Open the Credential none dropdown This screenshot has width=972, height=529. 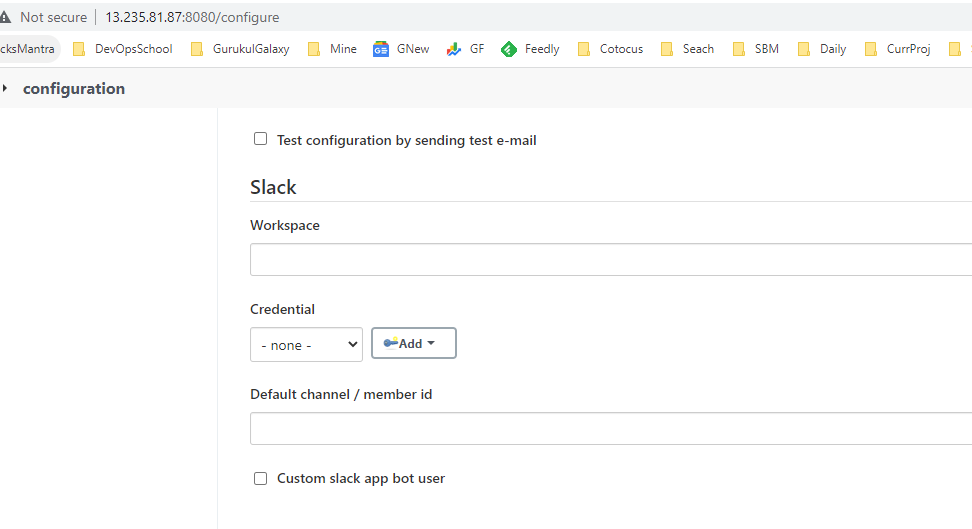click(x=306, y=344)
